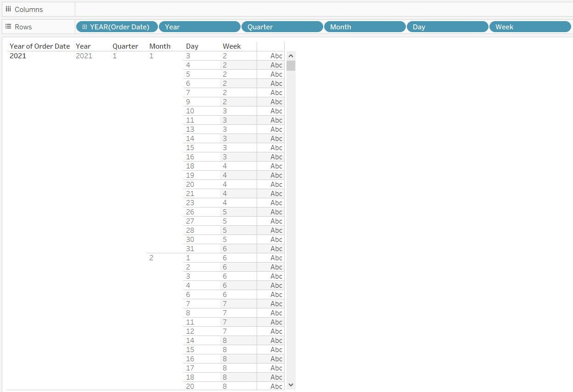
Task: Click the vertical scrollbar thumb
Action: [291, 66]
